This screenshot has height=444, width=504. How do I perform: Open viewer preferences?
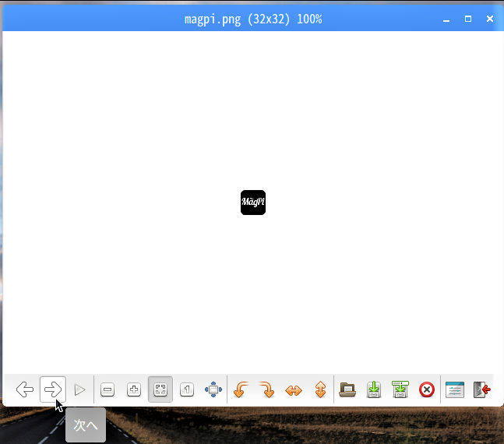click(454, 389)
